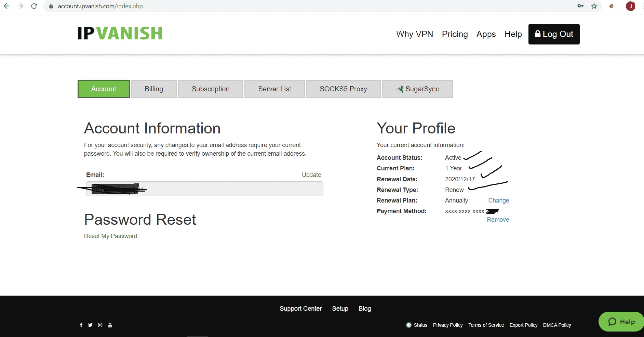
Task: Open the Server List tab
Action: [274, 89]
